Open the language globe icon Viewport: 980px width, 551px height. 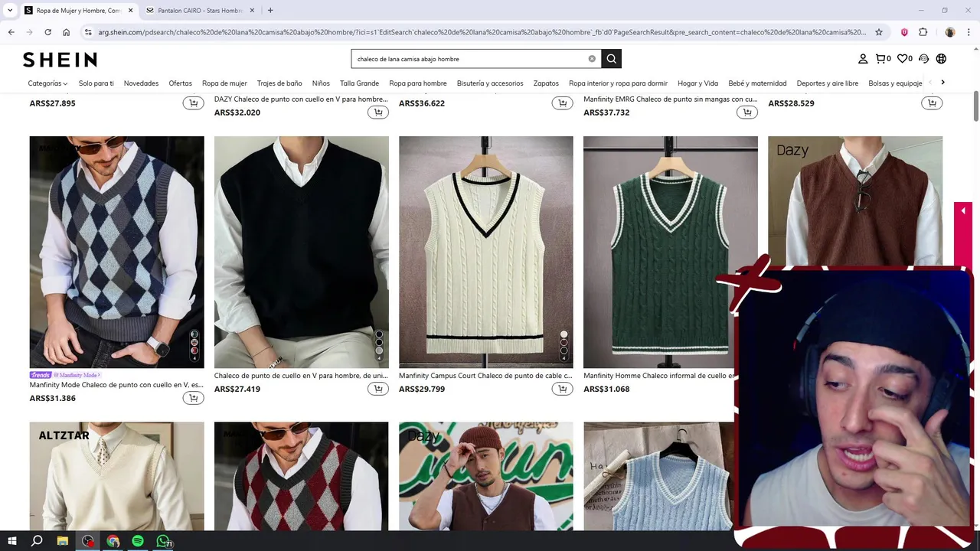[x=942, y=59]
